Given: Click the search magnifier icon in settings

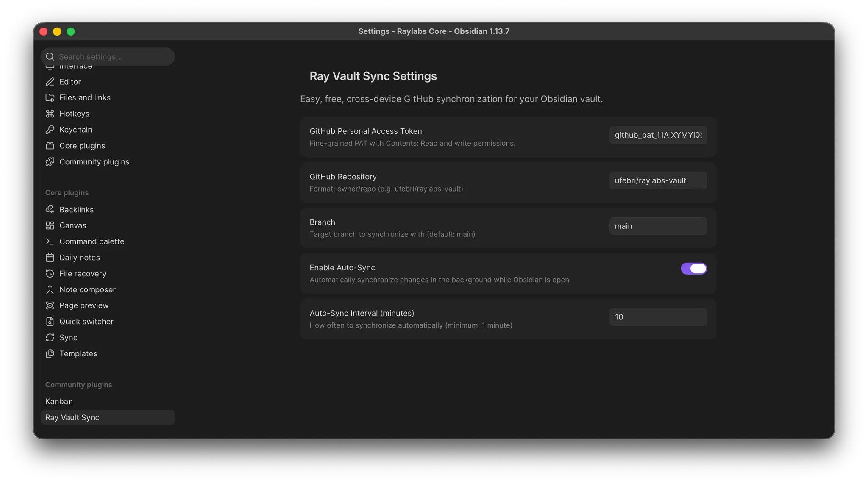Looking at the screenshot, I should coord(50,57).
